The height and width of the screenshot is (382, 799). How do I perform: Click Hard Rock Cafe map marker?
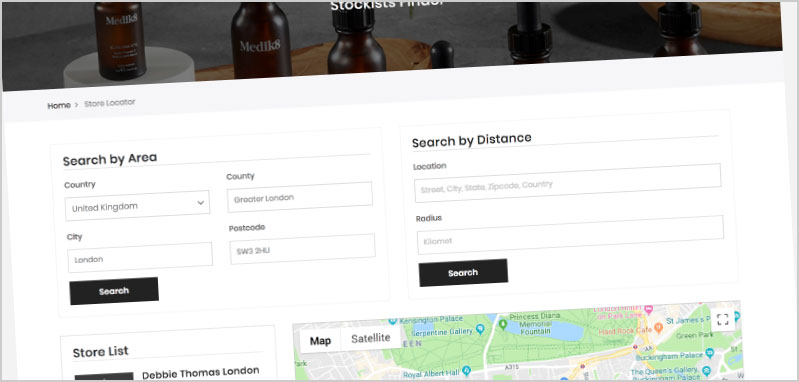pos(658,328)
